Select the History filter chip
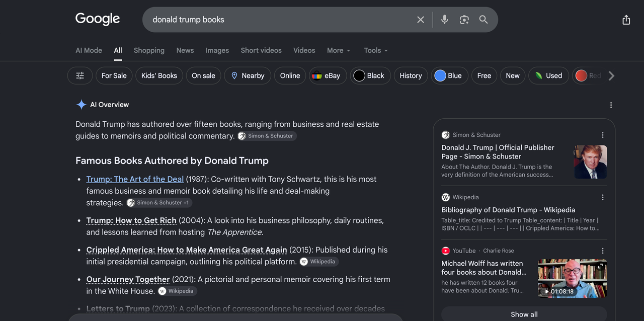 (411, 75)
